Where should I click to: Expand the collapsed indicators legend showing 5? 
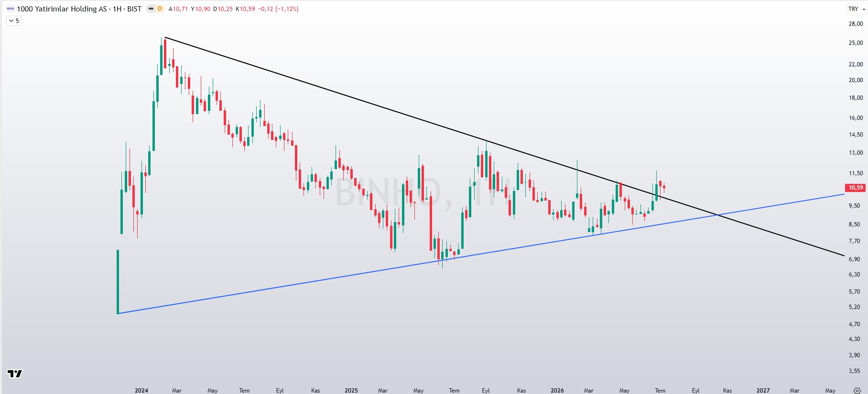[14, 21]
